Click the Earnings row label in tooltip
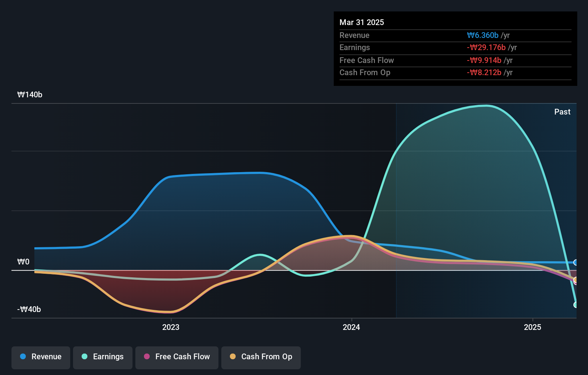588x375 pixels. point(355,47)
